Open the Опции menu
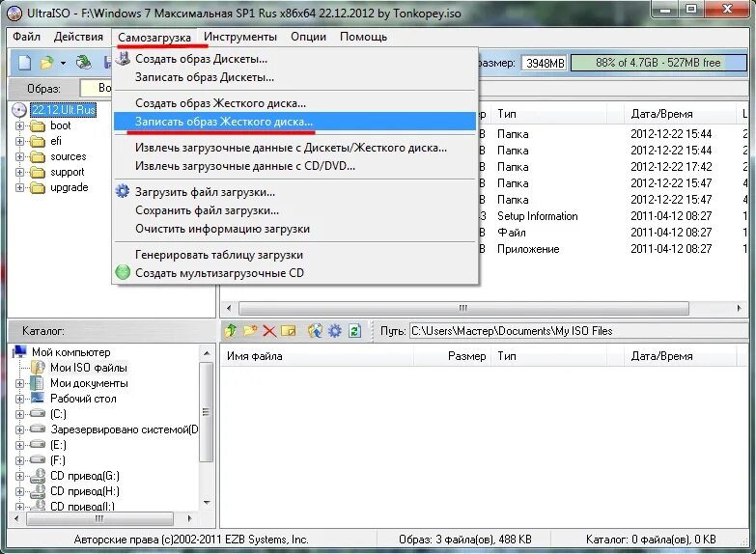 308,37
